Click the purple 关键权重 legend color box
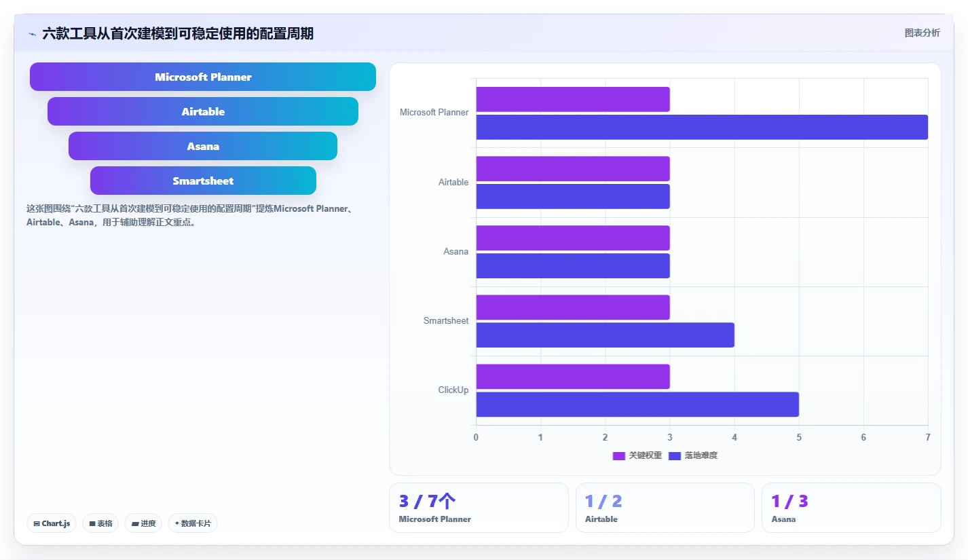The width and height of the screenshot is (968, 560). point(619,455)
